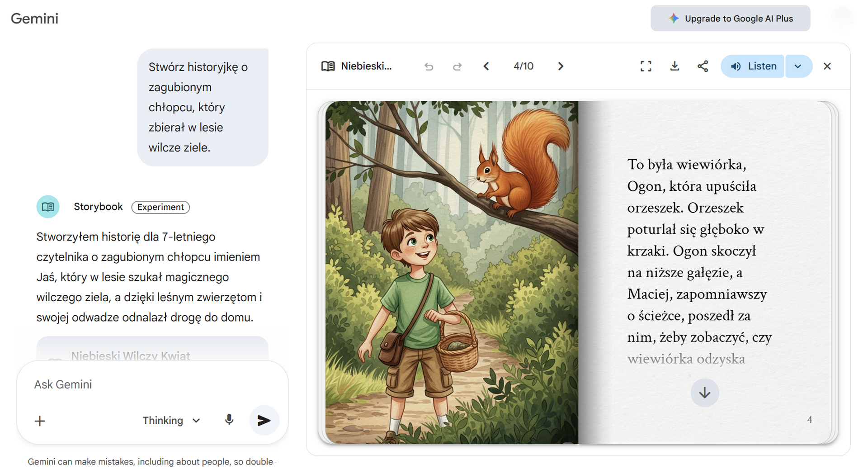This screenshot has height=469, width=868.
Task: Go to the previous storybook page
Action: [x=486, y=66]
